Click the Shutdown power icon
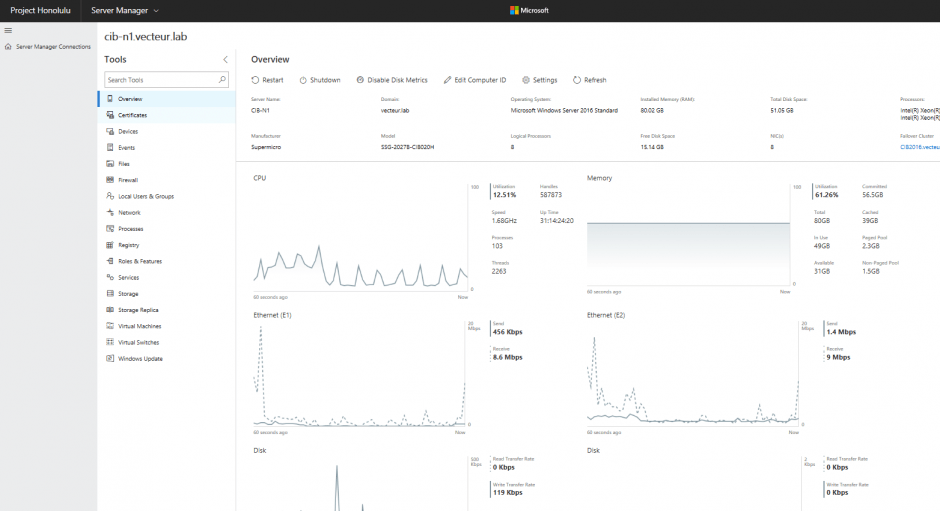The height and width of the screenshot is (511, 940). click(303, 80)
